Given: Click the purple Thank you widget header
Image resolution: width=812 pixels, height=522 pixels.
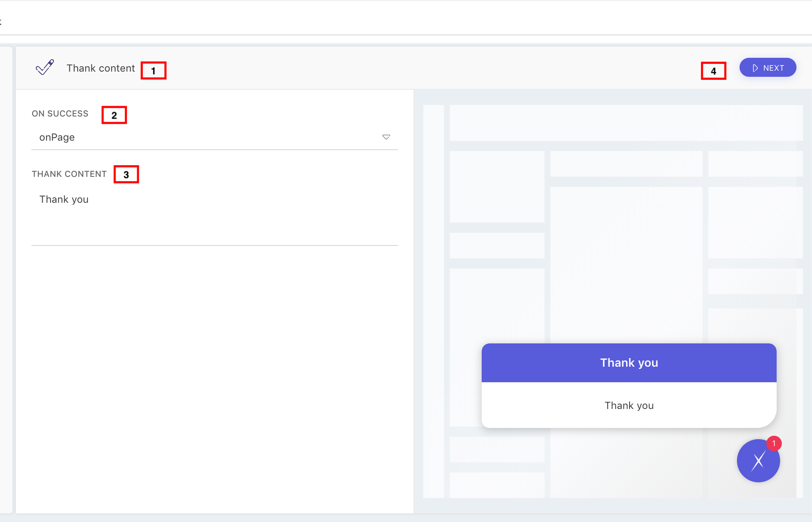Looking at the screenshot, I should click(x=629, y=363).
